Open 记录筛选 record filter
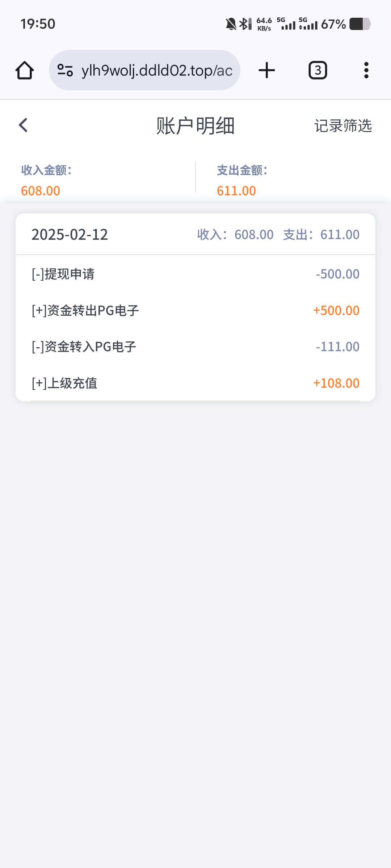 pos(342,126)
